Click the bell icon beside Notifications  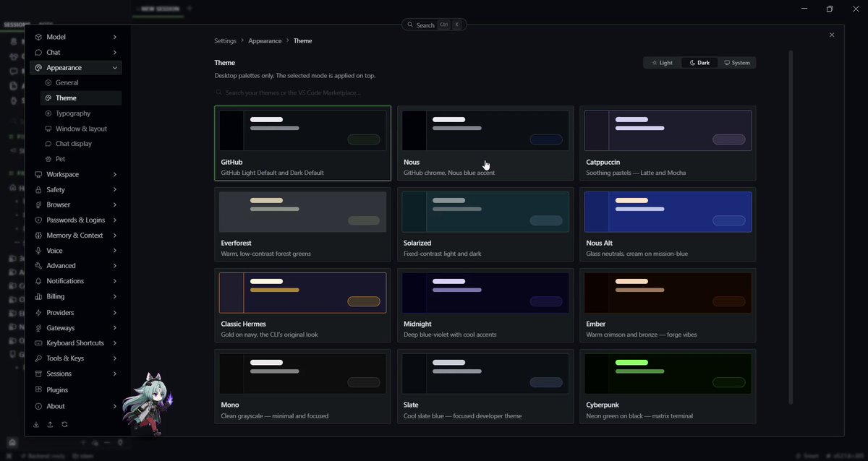(x=38, y=281)
